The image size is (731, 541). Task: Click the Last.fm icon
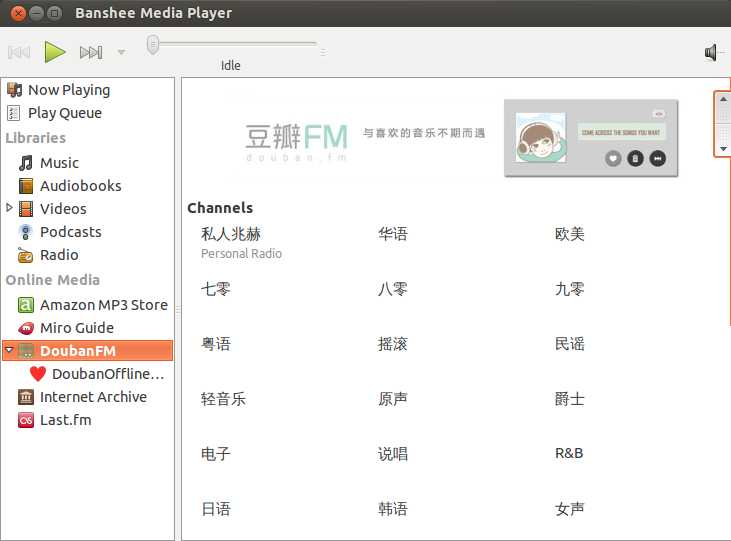26,420
